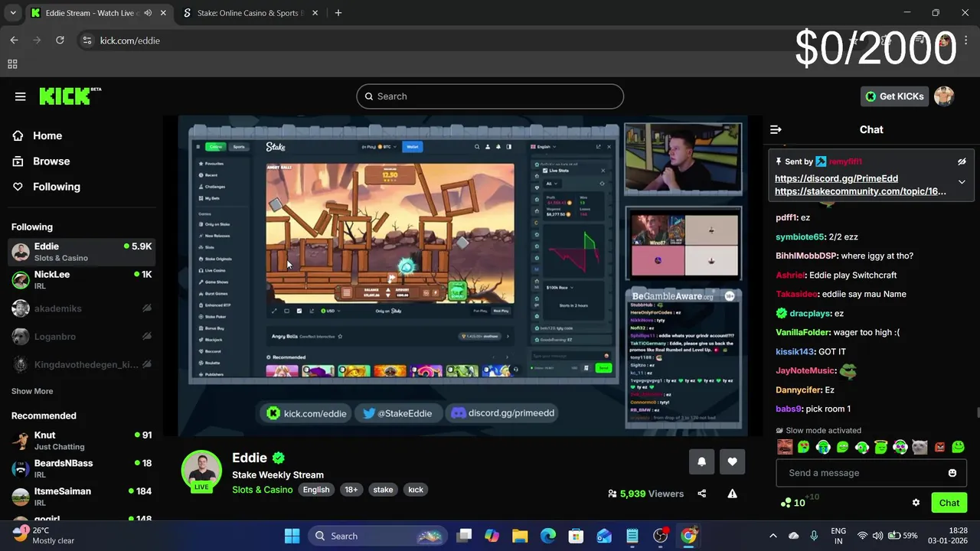
Task: Click the stake tag
Action: coord(383,490)
